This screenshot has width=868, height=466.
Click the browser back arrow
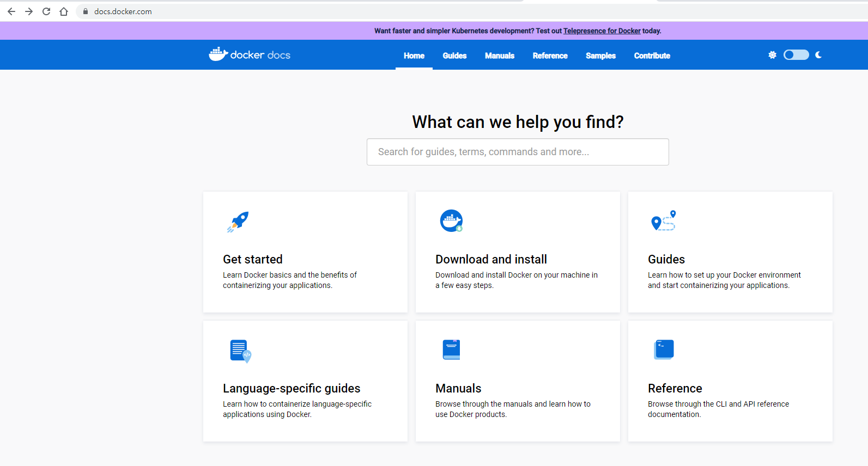[11, 11]
